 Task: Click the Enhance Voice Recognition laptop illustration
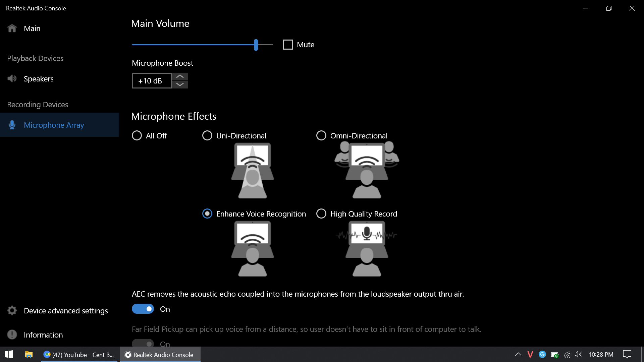[x=252, y=248]
